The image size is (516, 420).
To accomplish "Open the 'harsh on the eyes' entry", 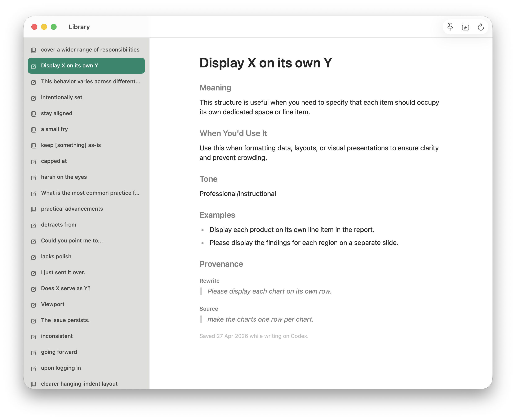I will pos(86,177).
